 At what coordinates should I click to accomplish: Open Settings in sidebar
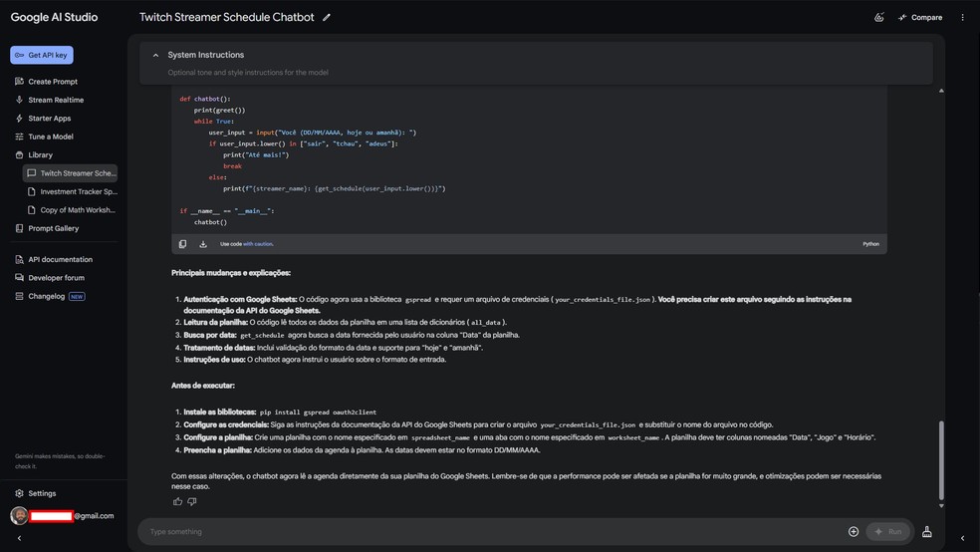(42, 493)
